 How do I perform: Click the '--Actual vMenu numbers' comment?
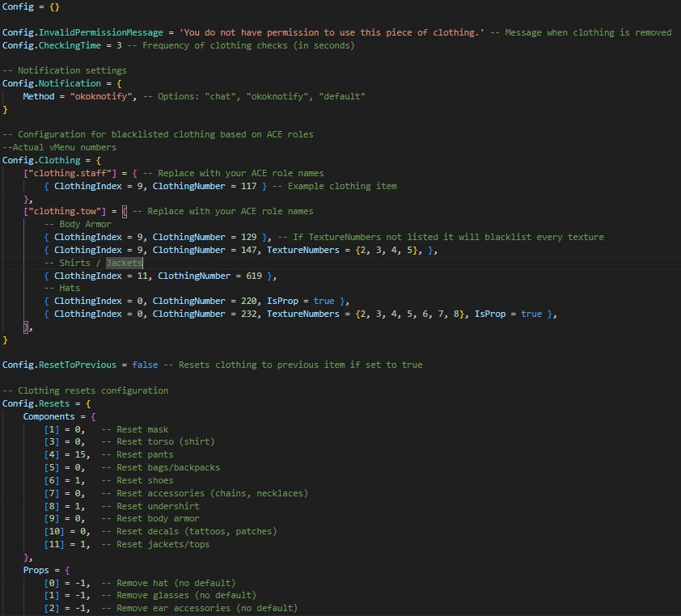[60, 148]
